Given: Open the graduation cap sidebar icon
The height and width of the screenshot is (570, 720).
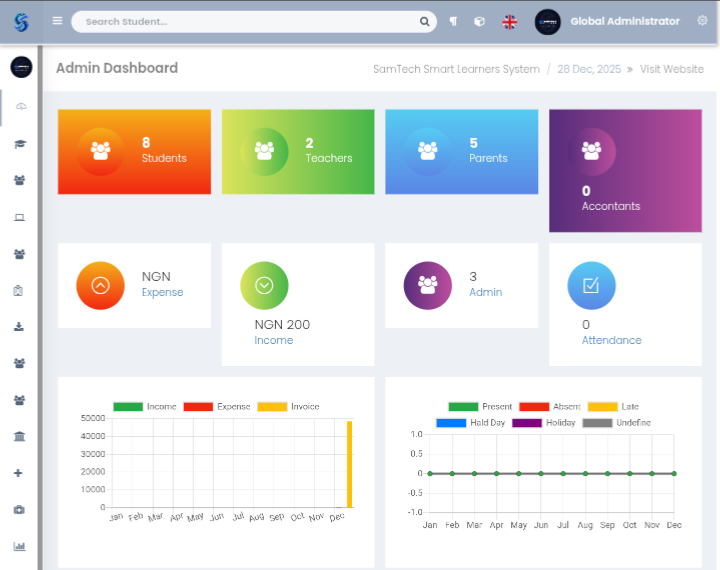Looking at the screenshot, I should (x=20, y=144).
